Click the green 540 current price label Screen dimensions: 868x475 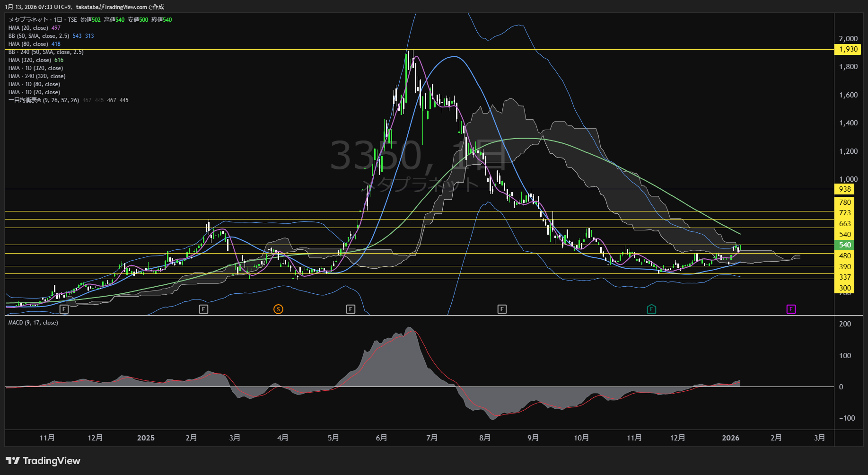point(845,245)
